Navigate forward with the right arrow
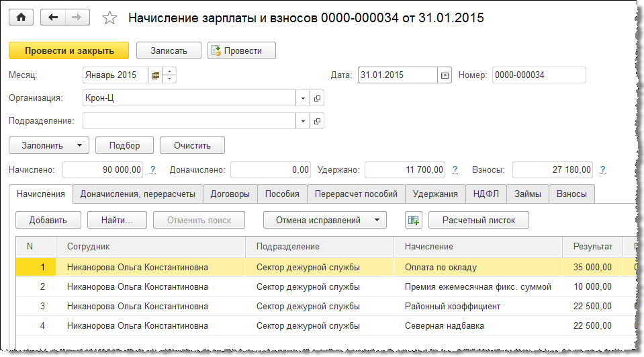This screenshot has height=357, width=644. (x=77, y=17)
